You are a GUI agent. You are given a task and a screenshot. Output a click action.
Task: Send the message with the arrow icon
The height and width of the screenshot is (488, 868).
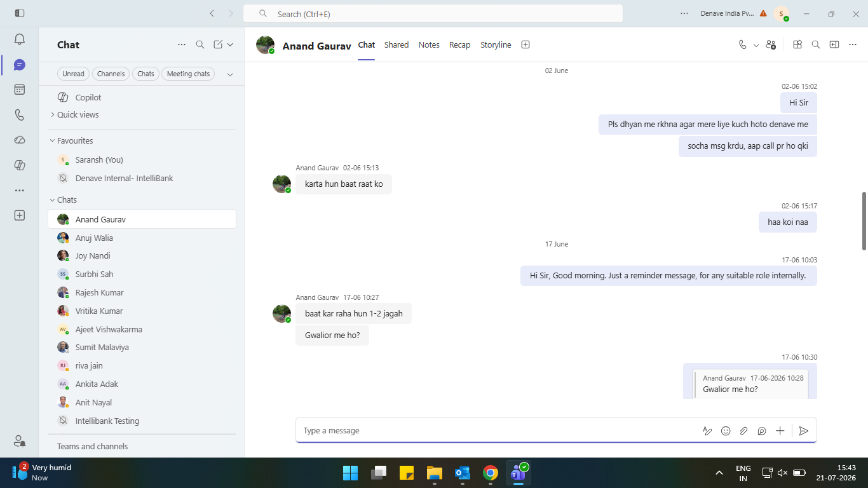pos(804,431)
